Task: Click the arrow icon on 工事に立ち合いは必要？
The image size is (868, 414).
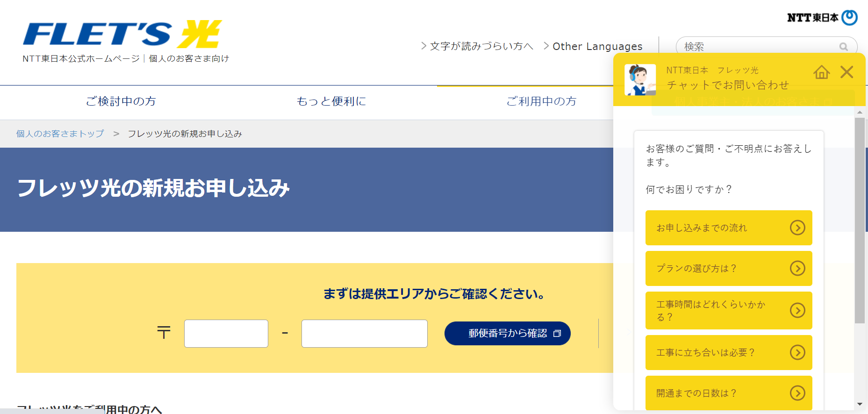Action: tap(797, 352)
